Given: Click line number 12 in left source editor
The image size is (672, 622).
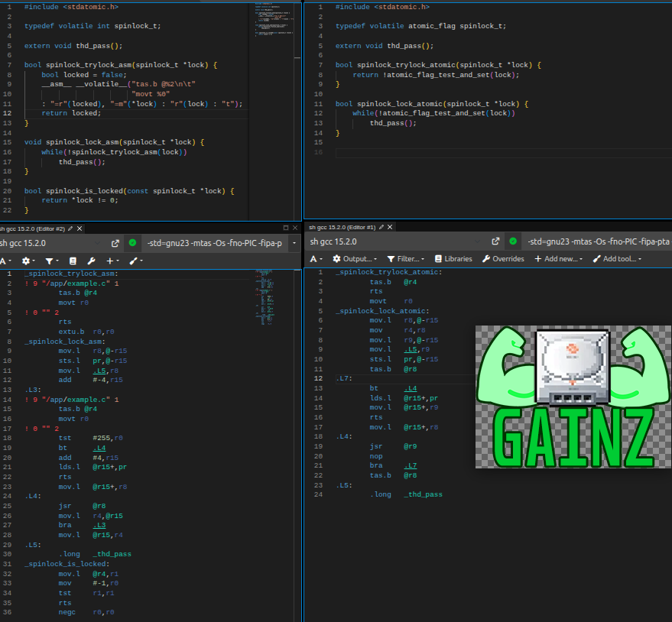Looking at the screenshot, I should click(8, 113).
